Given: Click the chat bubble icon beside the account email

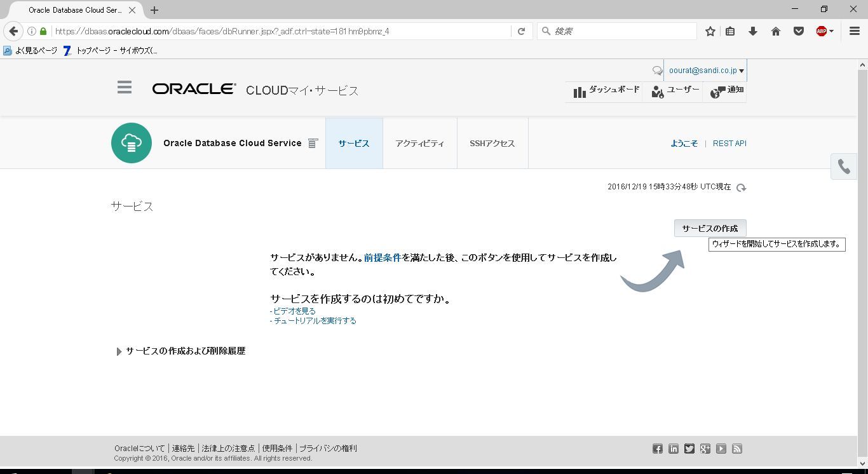Looking at the screenshot, I should pyautogui.click(x=657, y=71).
